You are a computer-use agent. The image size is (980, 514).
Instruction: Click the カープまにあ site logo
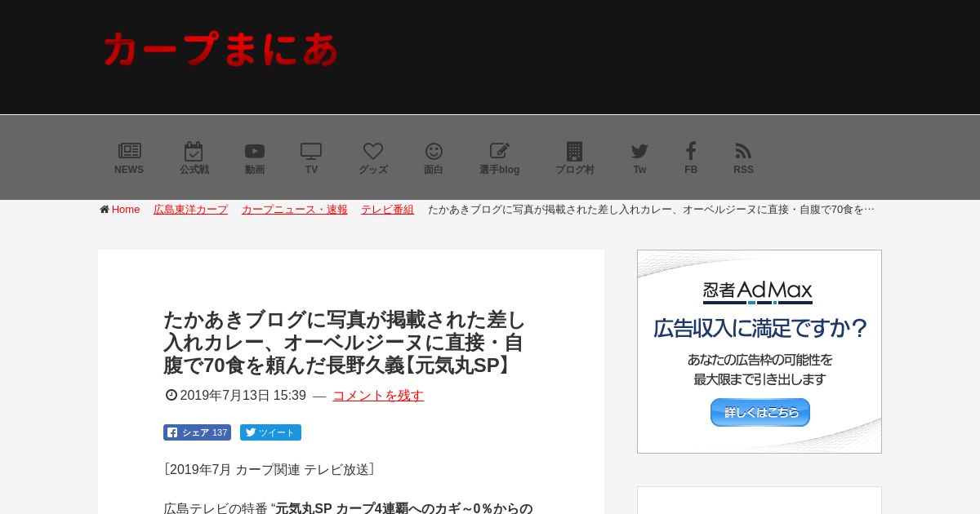pyautogui.click(x=220, y=49)
